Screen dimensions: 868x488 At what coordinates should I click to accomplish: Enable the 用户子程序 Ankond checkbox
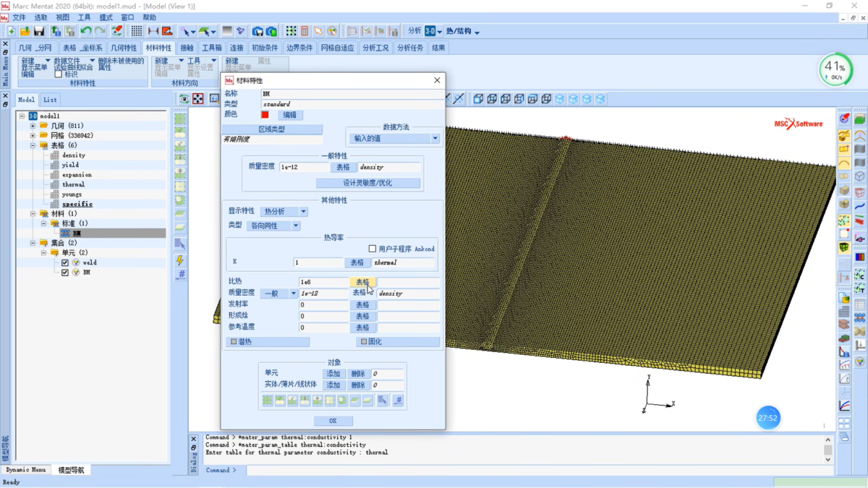pos(373,249)
